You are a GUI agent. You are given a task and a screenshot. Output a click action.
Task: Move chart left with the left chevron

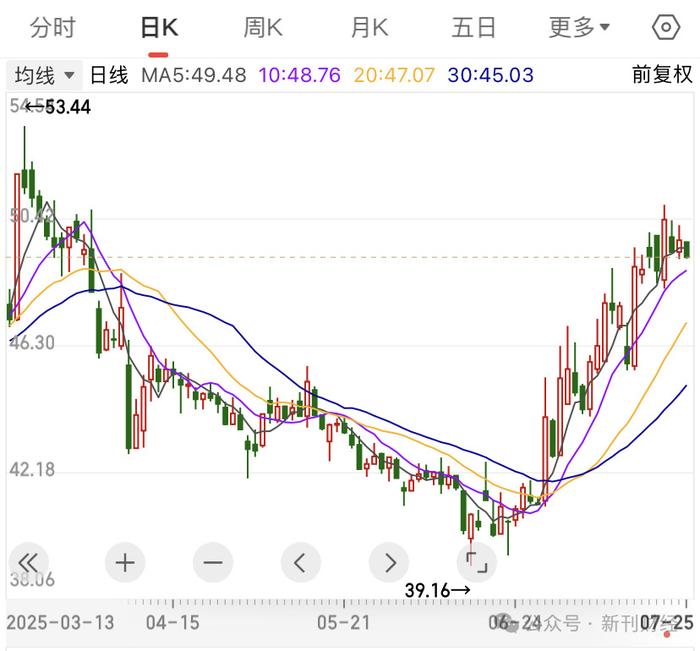click(301, 563)
